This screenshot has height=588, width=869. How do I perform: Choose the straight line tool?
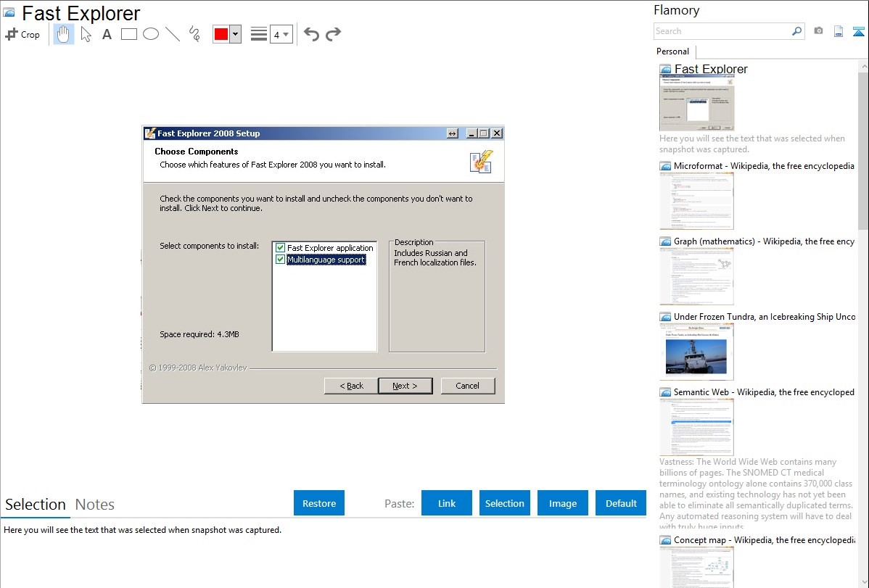pyautogui.click(x=173, y=34)
